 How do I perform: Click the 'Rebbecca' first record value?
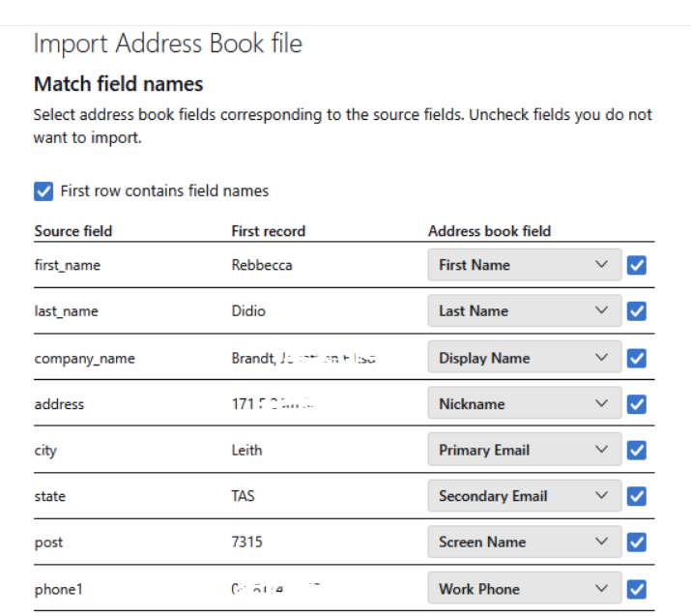[261, 265]
